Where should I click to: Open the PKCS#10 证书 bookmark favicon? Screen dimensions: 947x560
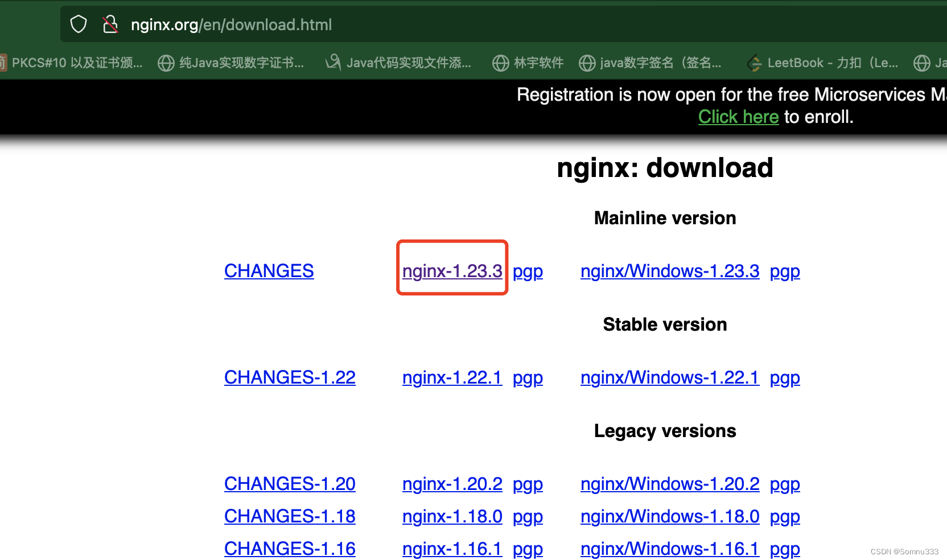[x=3, y=63]
